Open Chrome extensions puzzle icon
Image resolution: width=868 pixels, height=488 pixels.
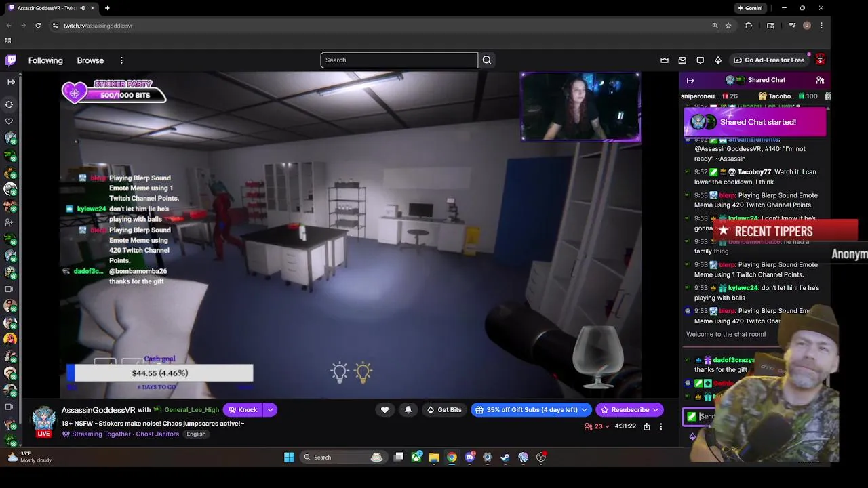pyautogui.click(x=749, y=26)
